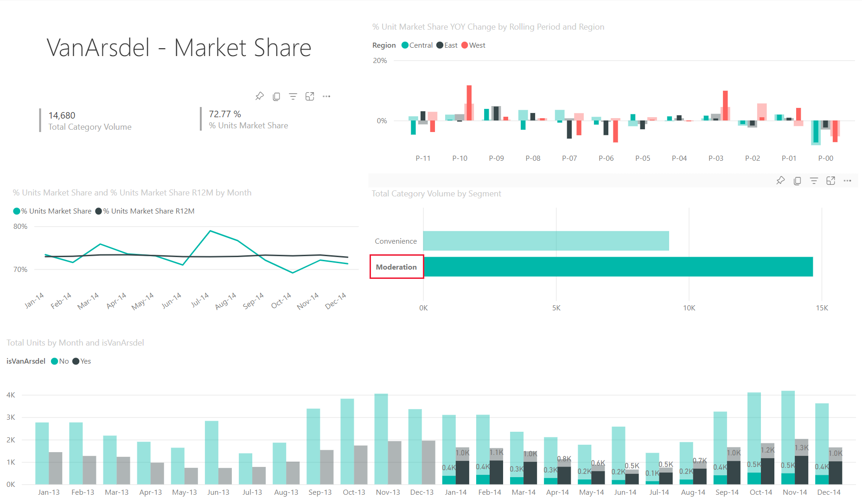Pin the card visual to a dashboard
Screen dimensions: 862x504
tap(259, 96)
